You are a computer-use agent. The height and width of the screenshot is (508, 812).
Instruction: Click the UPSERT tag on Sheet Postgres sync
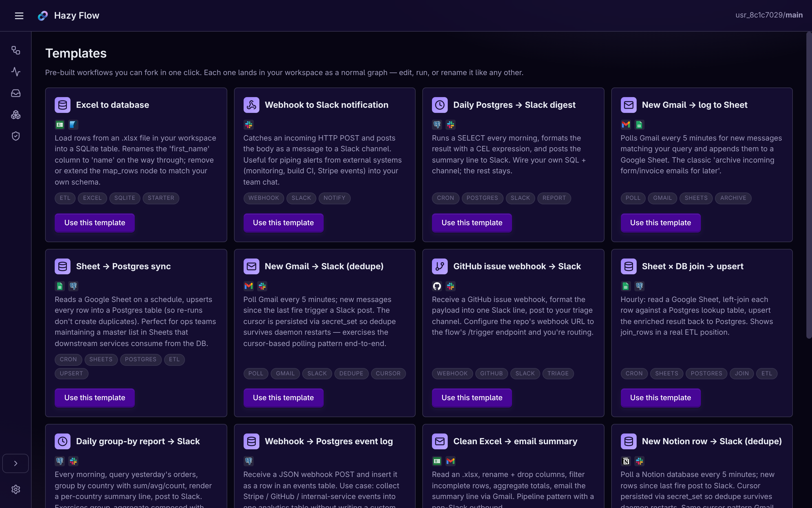pyautogui.click(x=71, y=374)
